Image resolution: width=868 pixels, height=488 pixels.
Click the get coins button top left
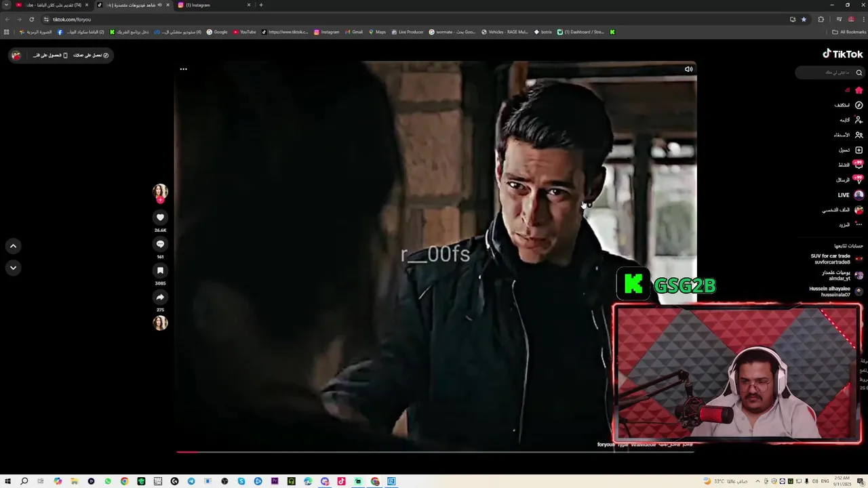tap(91, 55)
